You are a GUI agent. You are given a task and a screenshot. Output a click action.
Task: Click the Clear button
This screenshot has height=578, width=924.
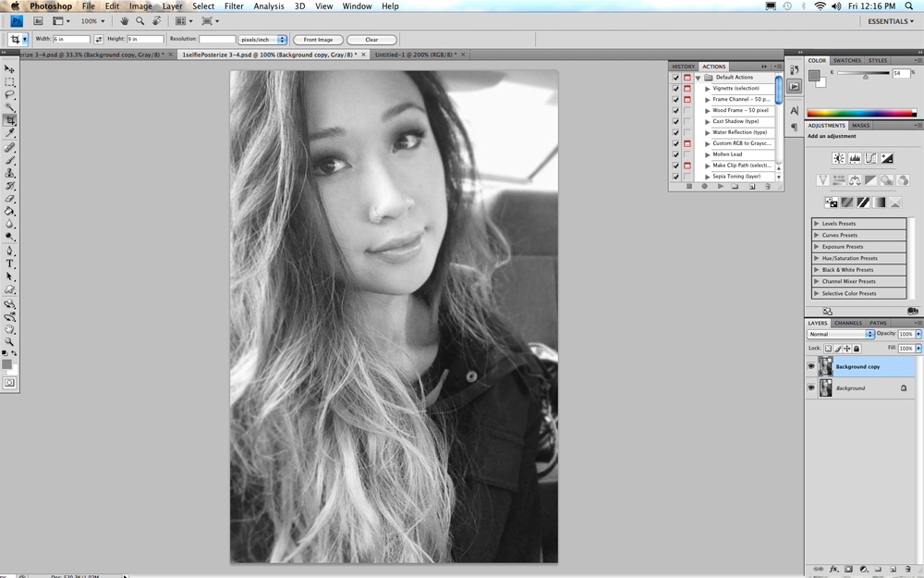point(371,40)
